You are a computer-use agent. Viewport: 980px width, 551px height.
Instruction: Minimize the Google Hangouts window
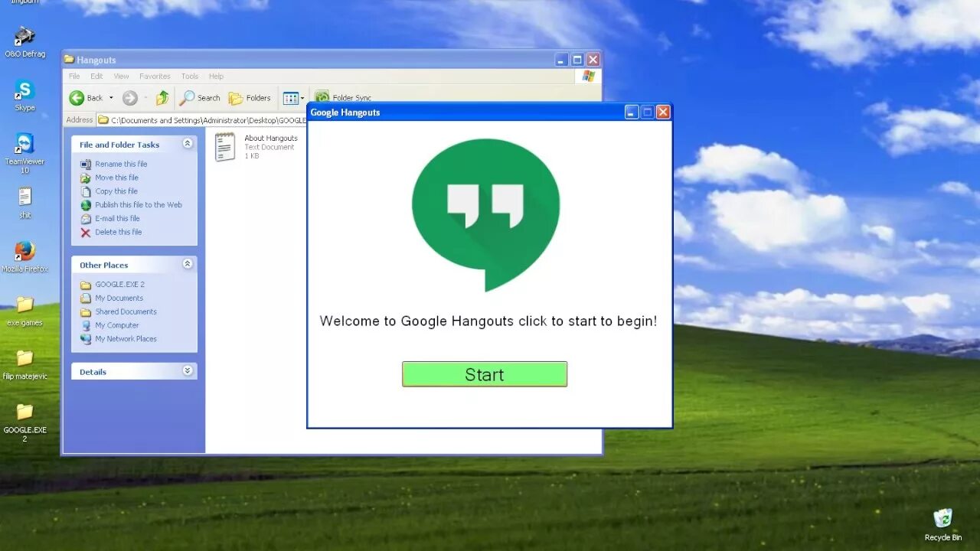coord(632,112)
